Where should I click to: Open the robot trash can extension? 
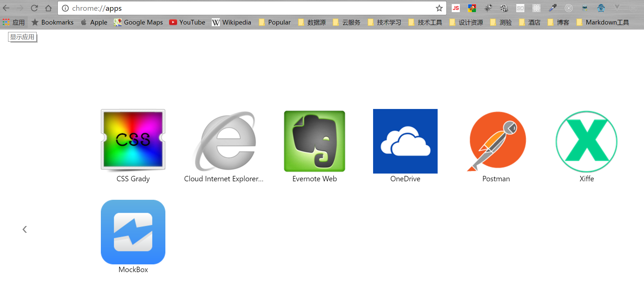click(585, 8)
